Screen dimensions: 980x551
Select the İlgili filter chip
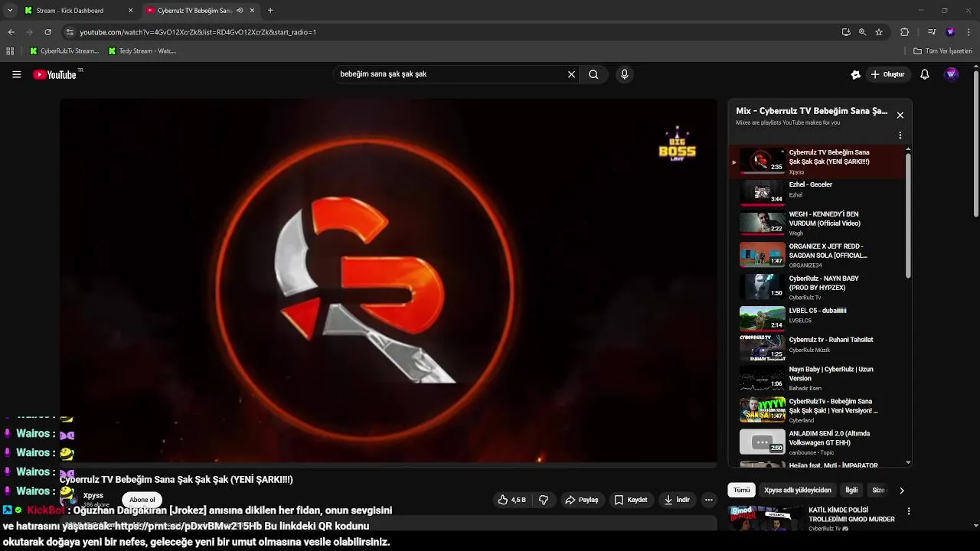pos(851,490)
